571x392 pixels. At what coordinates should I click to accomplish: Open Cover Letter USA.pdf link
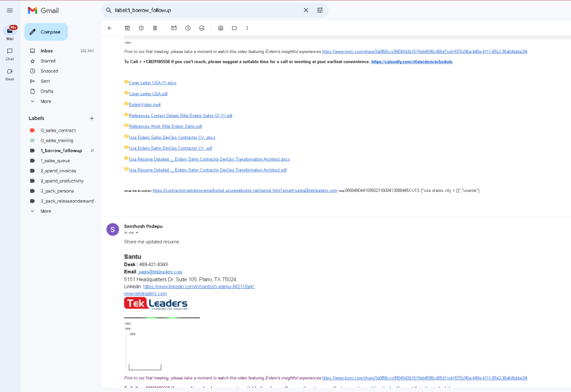point(148,94)
